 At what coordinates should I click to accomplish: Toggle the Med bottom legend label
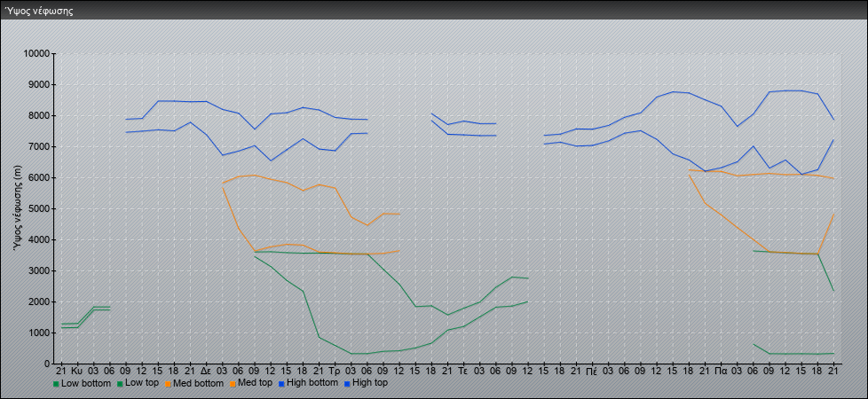(x=201, y=383)
